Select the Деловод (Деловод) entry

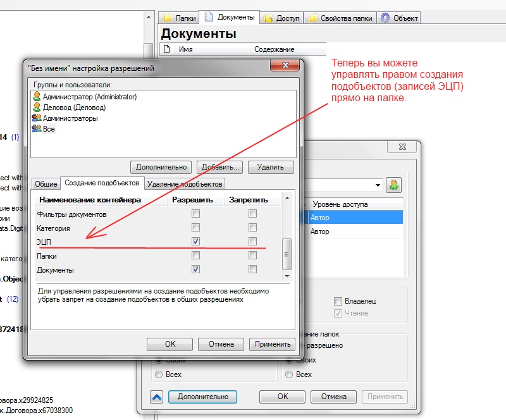74,107
